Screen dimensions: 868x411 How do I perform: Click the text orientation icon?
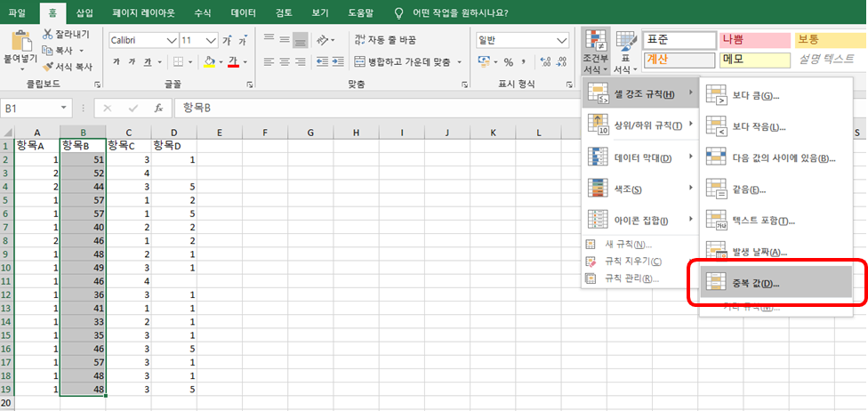click(x=324, y=39)
